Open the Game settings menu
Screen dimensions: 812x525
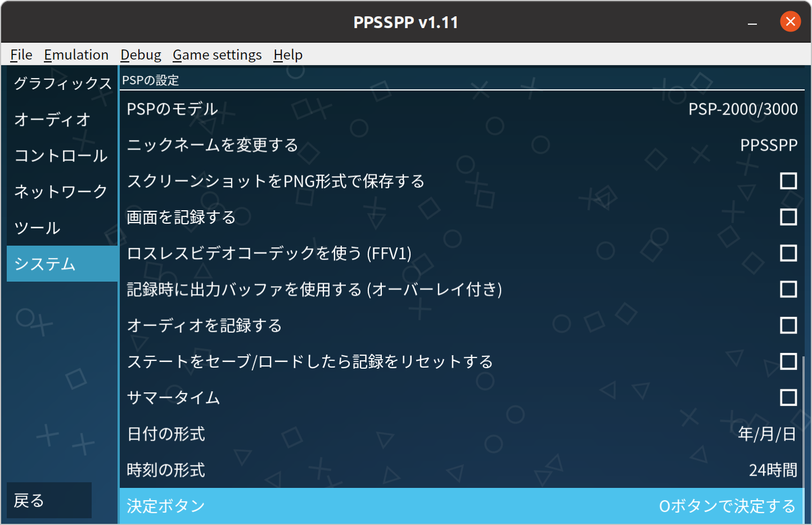click(217, 55)
